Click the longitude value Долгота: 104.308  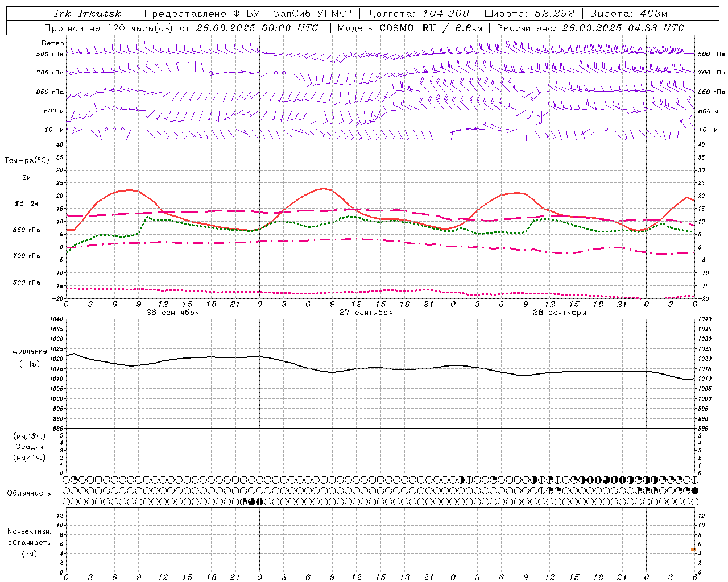click(419, 14)
